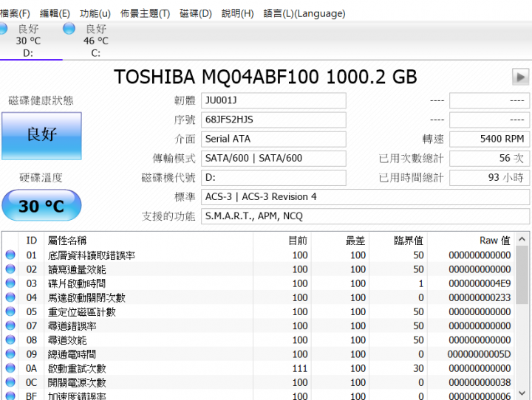Click the interface field Serial ATA
The height and width of the screenshot is (400, 532).
coord(273,139)
